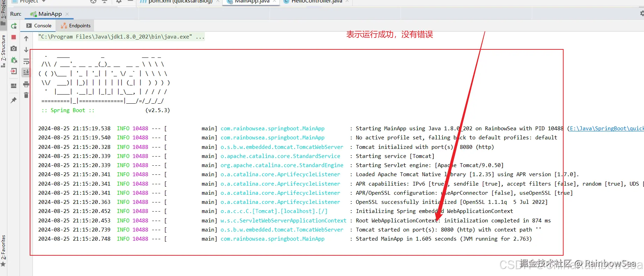Rerun MainApp with the green rerun icon
This screenshot has height=276, width=644.
click(14, 26)
